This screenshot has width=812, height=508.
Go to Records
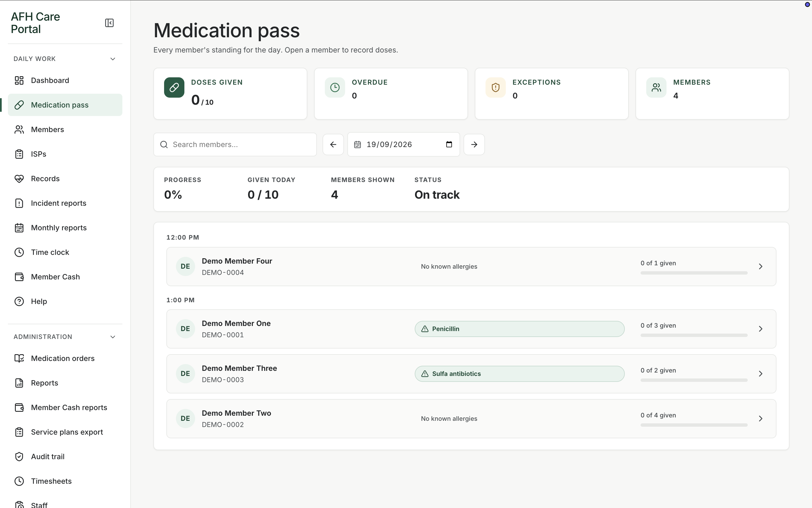click(x=65, y=178)
